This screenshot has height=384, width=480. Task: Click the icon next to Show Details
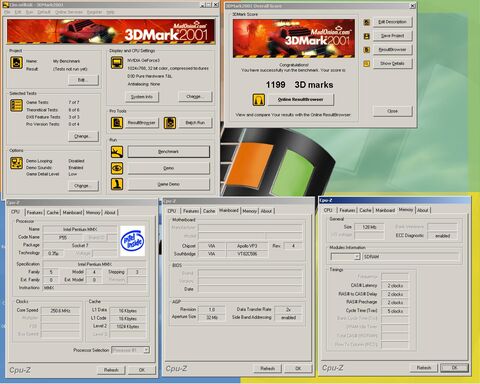point(367,63)
